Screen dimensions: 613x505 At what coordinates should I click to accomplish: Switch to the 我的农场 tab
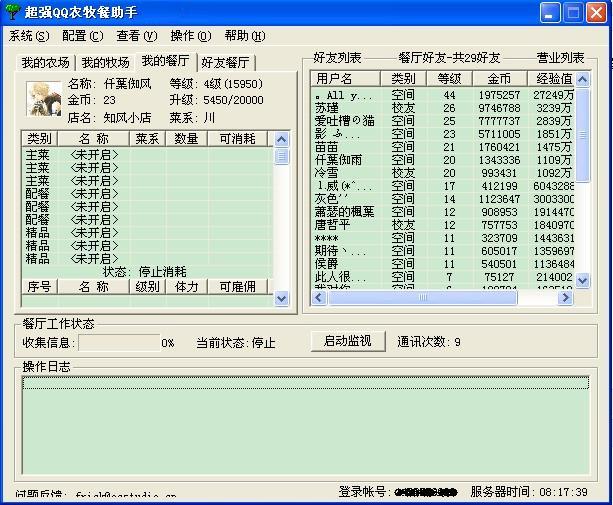tap(45, 63)
